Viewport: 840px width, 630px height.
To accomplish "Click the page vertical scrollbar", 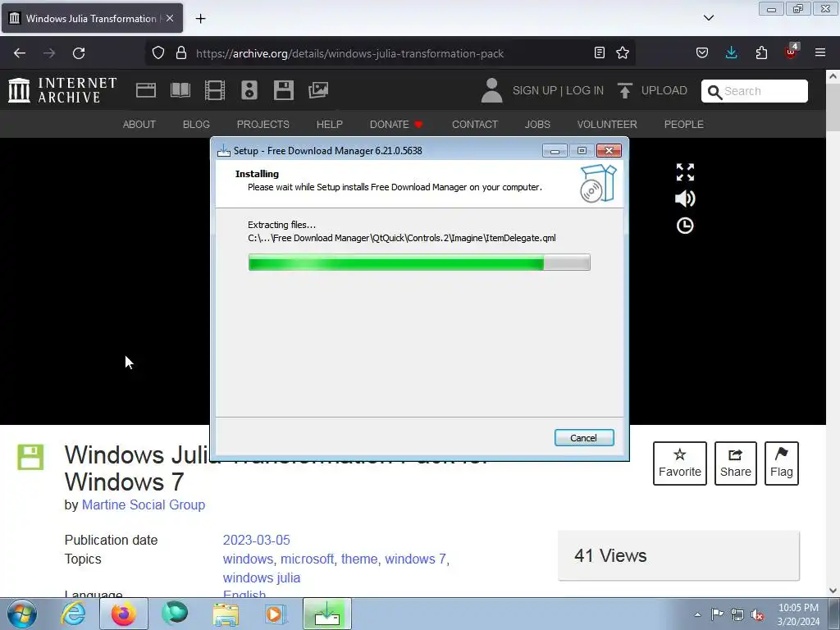I will pos(833,332).
